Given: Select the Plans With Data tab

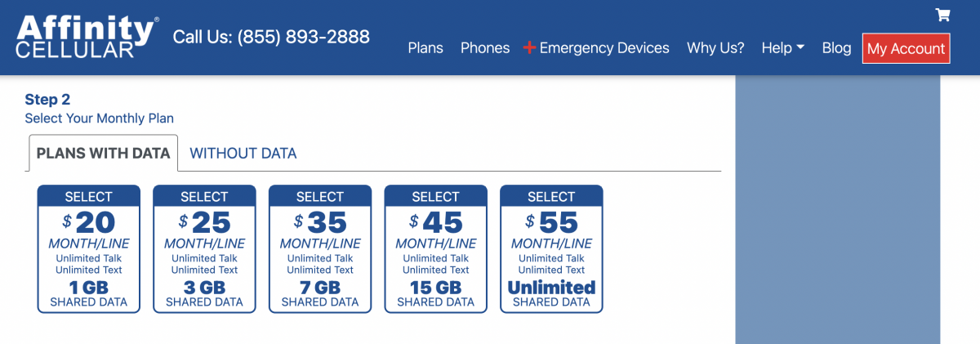Looking at the screenshot, I should [x=103, y=154].
